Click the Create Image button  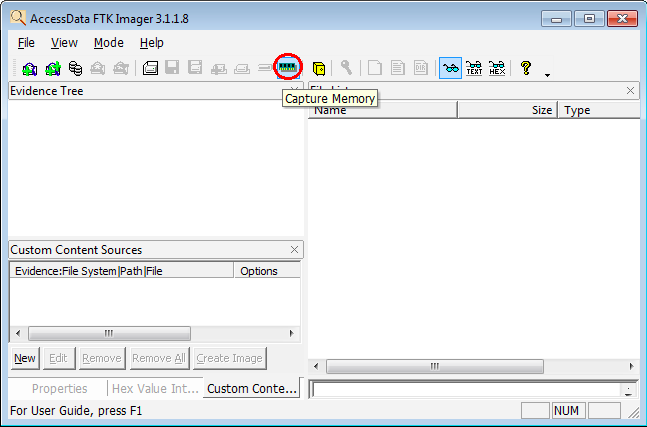pos(229,358)
